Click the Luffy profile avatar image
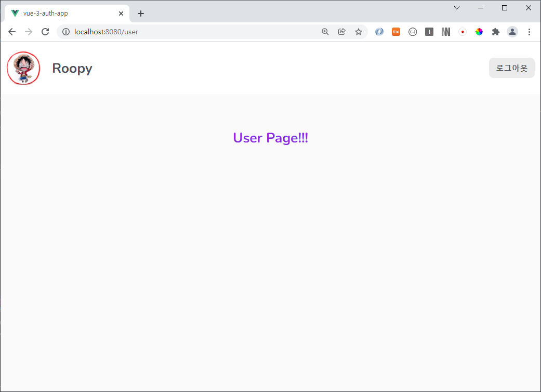This screenshot has width=541, height=392. pos(23,68)
